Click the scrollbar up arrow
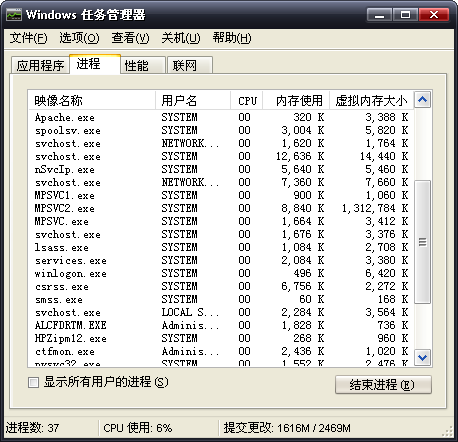 coord(422,100)
